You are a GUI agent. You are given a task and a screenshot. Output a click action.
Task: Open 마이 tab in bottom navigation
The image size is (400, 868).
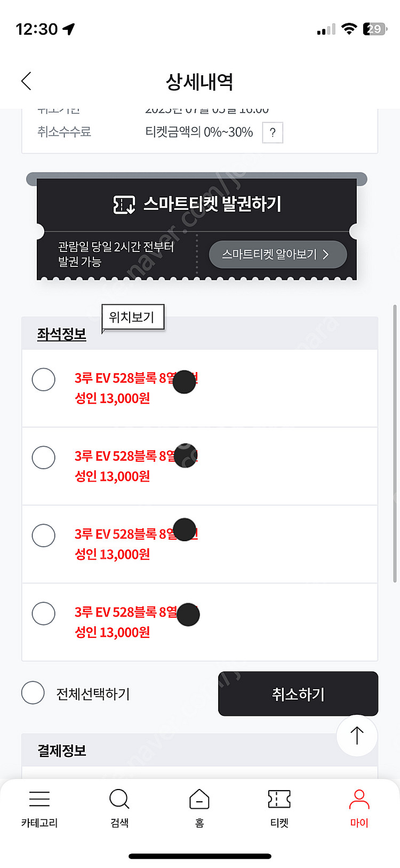click(359, 807)
